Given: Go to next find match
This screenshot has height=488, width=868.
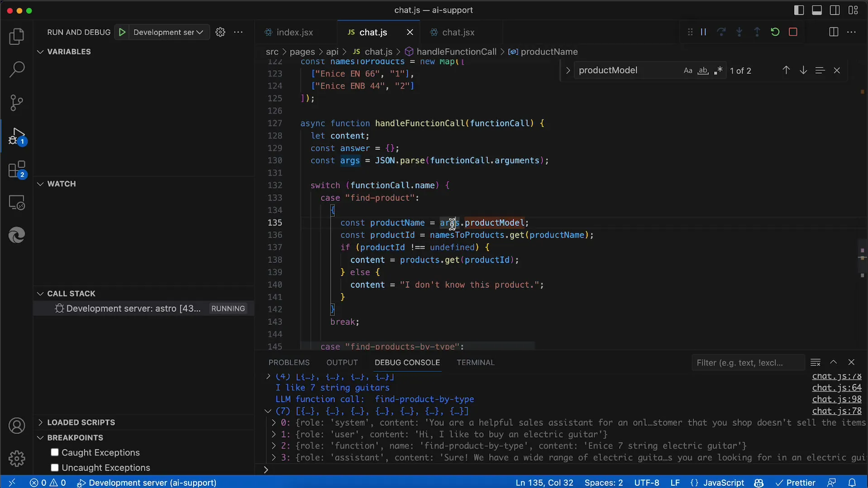Looking at the screenshot, I should (803, 71).
